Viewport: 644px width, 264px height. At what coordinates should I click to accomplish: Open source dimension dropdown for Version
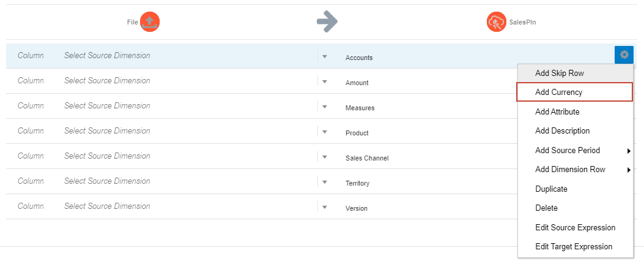click(x=325, y=207)
